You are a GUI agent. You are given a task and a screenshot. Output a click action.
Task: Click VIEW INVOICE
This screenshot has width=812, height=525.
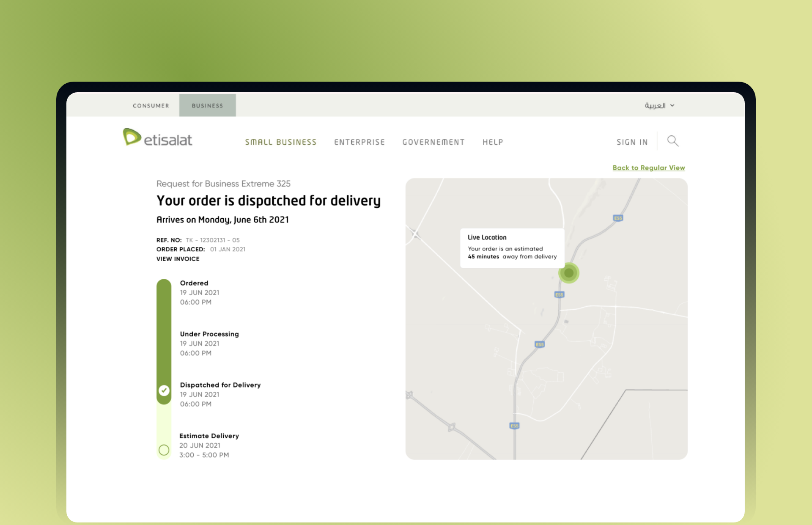coord(178,258)
